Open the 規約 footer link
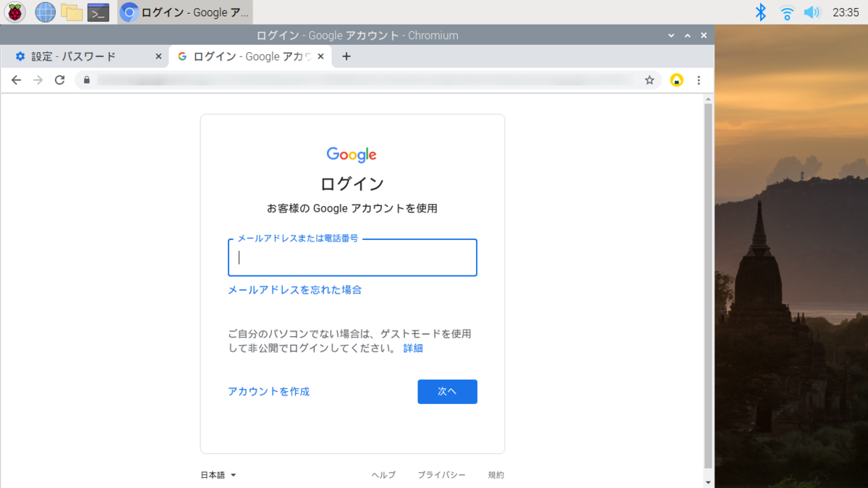The height and width of the screenshot is (488, 868). tap(496, 475)
